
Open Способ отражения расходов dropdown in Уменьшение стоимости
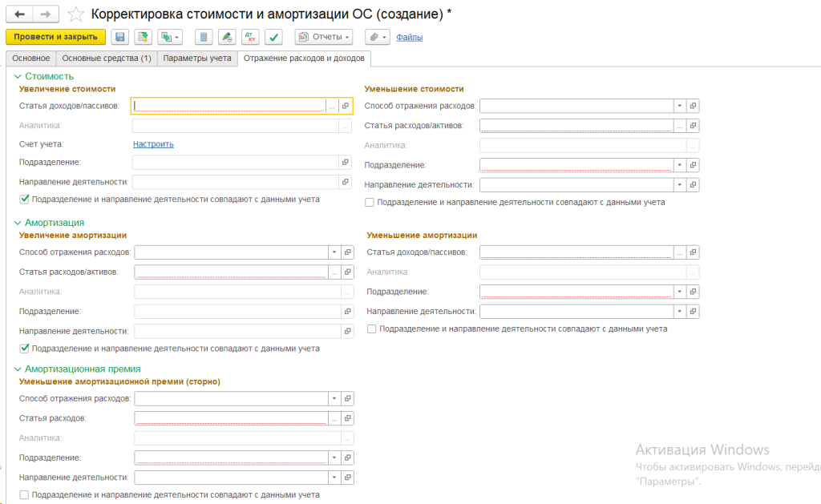pyautogui.click(x=679, y=106)
